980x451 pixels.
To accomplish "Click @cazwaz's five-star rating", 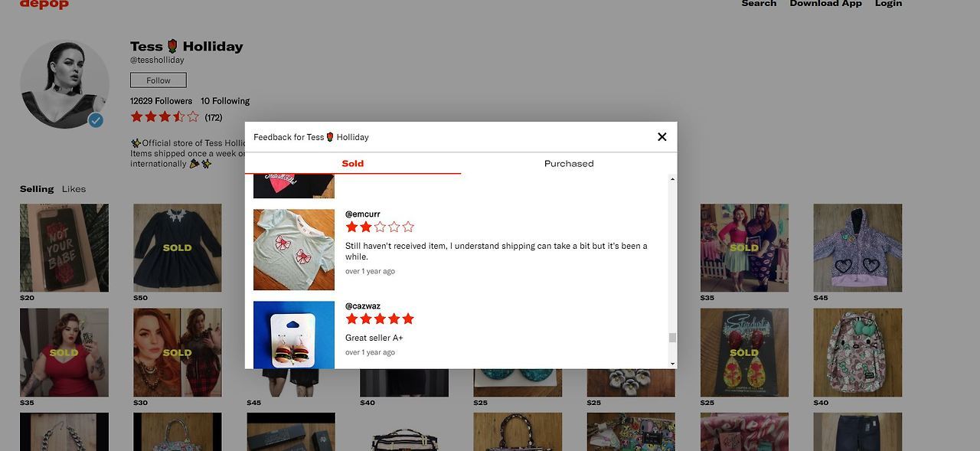I will tap(380, 319).
